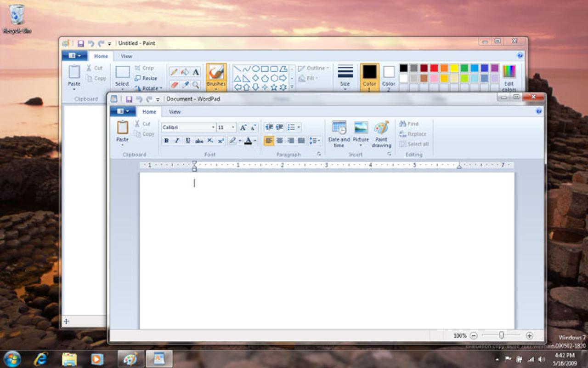The height and width of the screenshot is (368, 588).
Task: Open the WordPad application menu button
Action: 123,111
